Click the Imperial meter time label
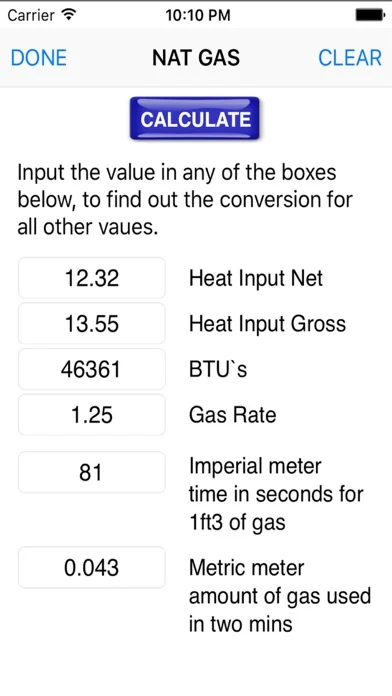The width and height of the screenshot is (392, 696). 276,494
